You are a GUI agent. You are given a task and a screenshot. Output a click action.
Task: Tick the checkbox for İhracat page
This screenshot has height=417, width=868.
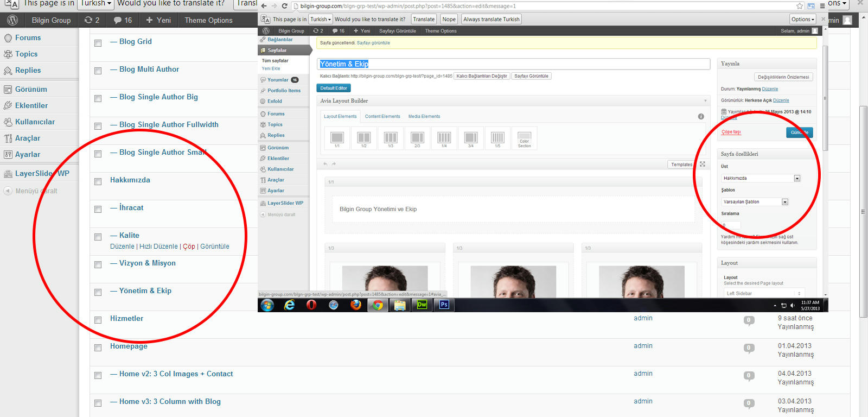(98, 209)
